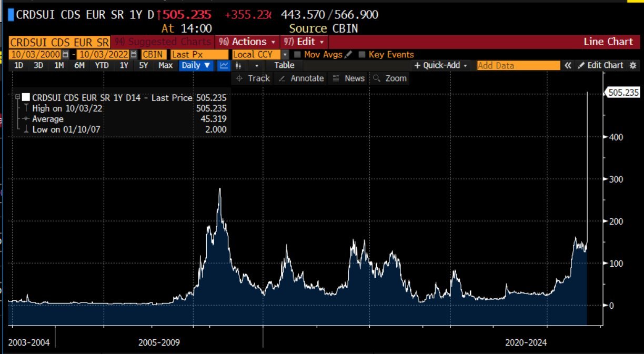
Task: Select the 1D range tab
Action: tap(18, 65)
